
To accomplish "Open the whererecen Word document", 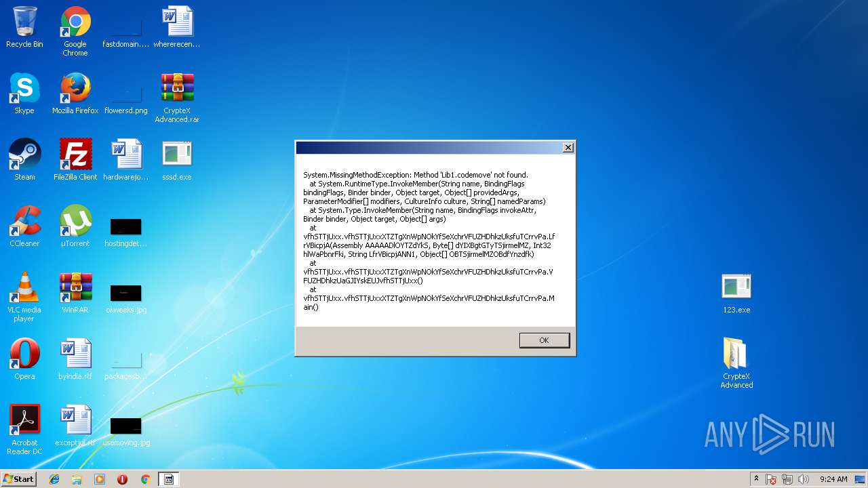I will click(177, 27).
